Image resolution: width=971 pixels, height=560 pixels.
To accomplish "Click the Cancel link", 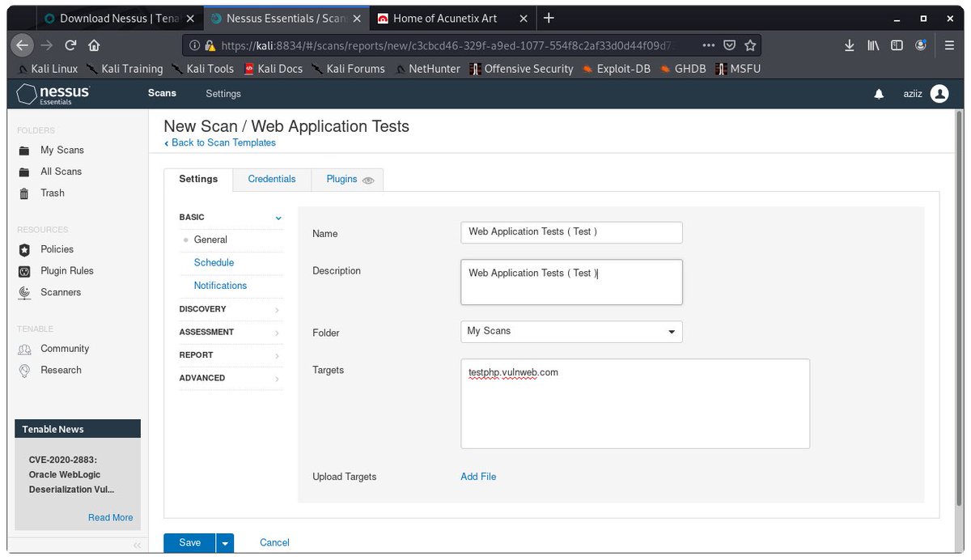I will [x=274, y=543].
